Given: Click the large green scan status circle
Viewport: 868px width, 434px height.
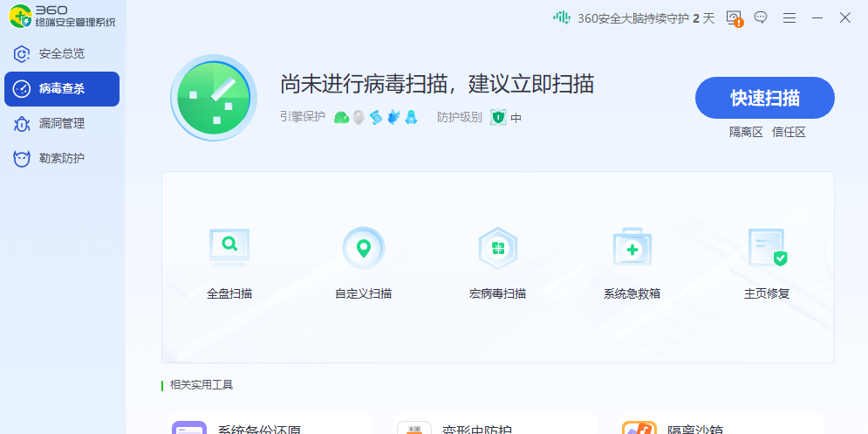Looking at the screenshot, I should click(x=214, y=97).
